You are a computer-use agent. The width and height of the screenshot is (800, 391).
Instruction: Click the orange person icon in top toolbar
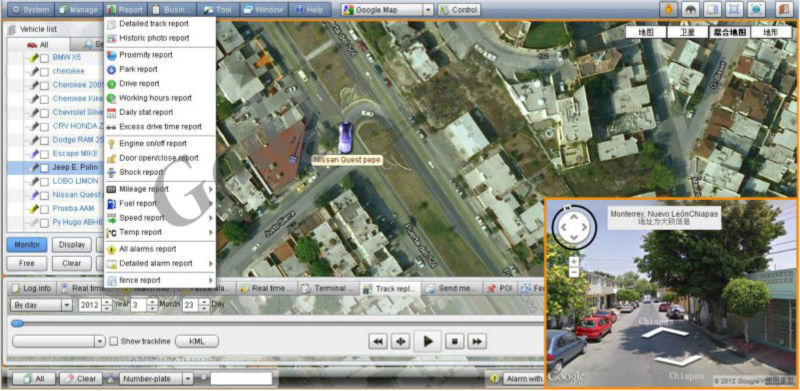pos(668,9)
